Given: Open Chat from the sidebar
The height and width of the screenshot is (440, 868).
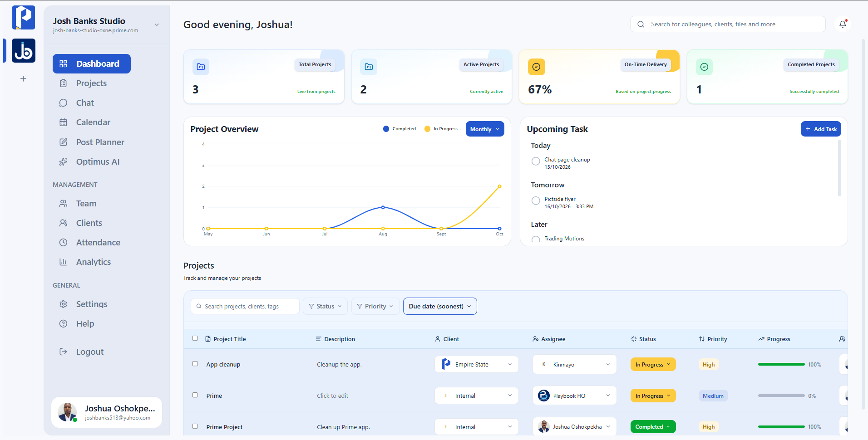Looking at the screenshot, I should 85,103.
